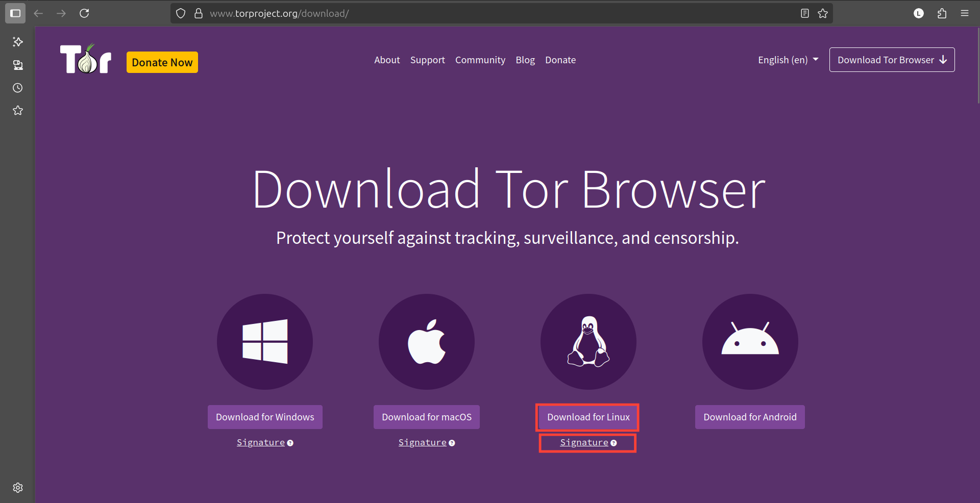Open sidebar settings gear icon
Viewport: 980px width, 503px height.
(x=18, y=488)
